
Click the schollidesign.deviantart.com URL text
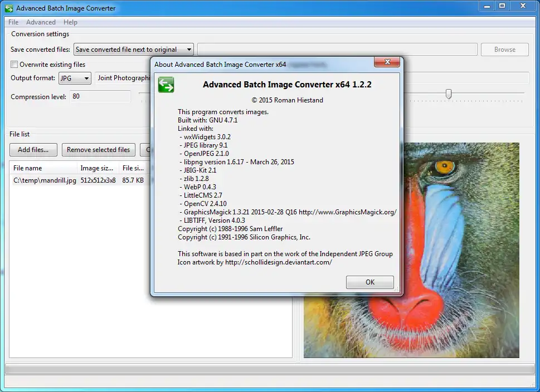pos(278,262)
